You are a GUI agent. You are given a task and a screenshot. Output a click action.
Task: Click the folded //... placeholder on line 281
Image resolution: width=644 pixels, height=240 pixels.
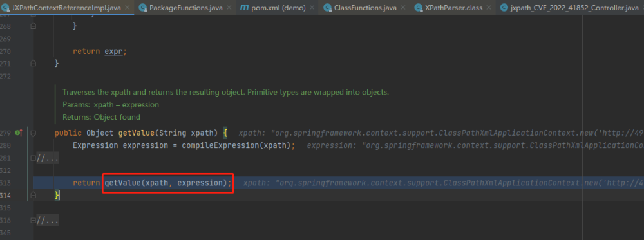(48, 158)
